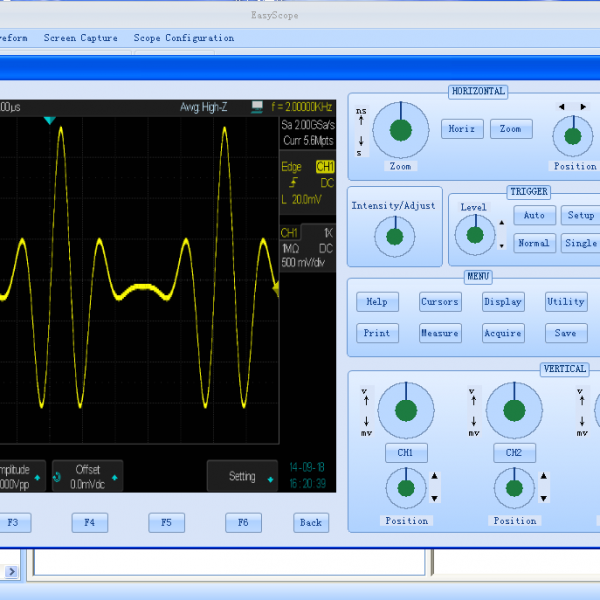The width and height of the screenshot is (600, 600).
Task: Click the Intensity/Adjust knob
Action: point(394,236)
